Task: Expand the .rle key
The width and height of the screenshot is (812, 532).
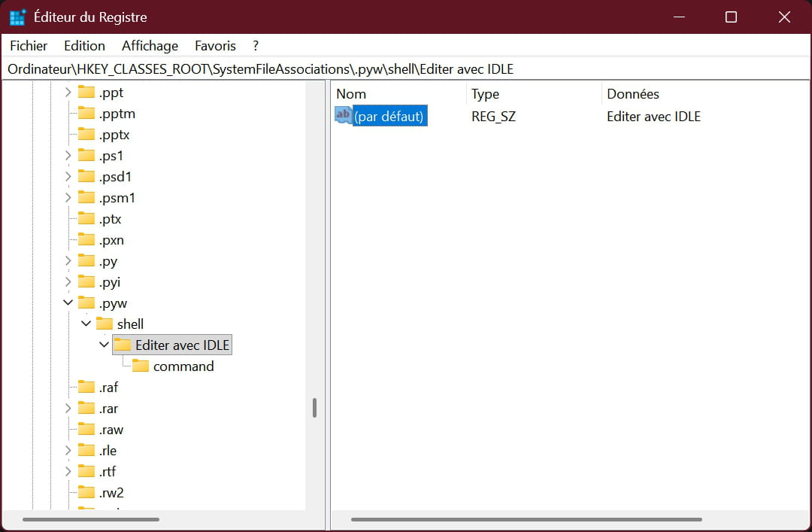Action: point(68,450)
